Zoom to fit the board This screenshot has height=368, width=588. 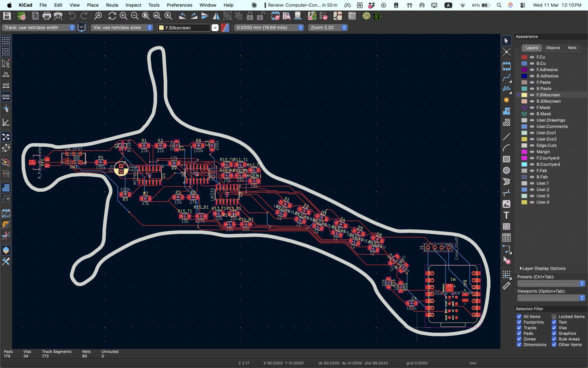(x=145, y=16)
